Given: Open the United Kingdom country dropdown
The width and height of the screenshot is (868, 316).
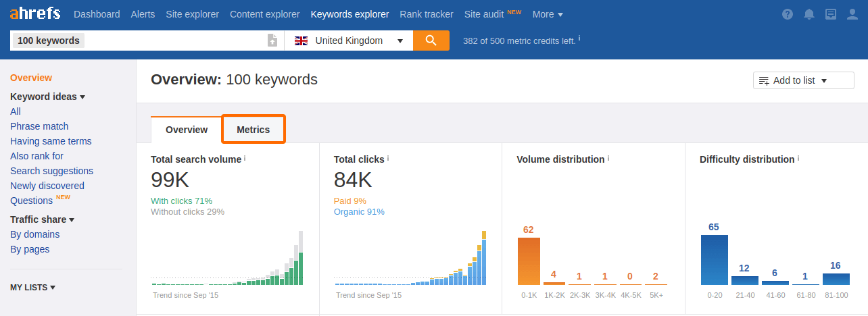Looking at the screenshot, I should [348, 41].
